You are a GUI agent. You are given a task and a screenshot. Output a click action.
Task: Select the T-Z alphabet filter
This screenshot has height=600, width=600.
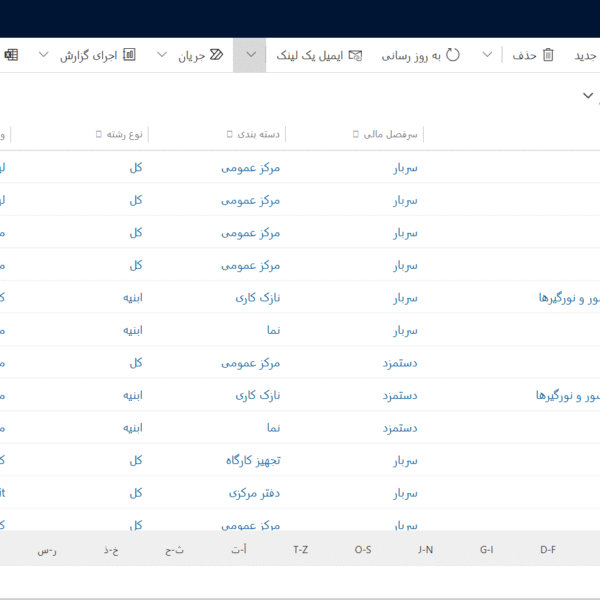point(301,550)
